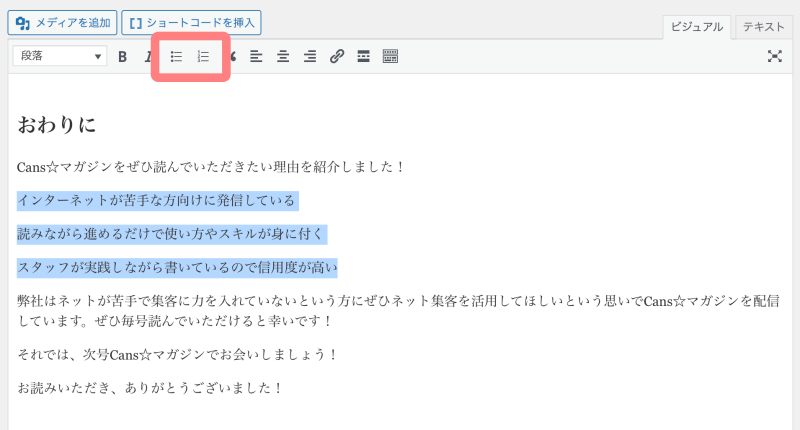
Task: Switch to the ビジュアル editor tab
Action: 697,27
